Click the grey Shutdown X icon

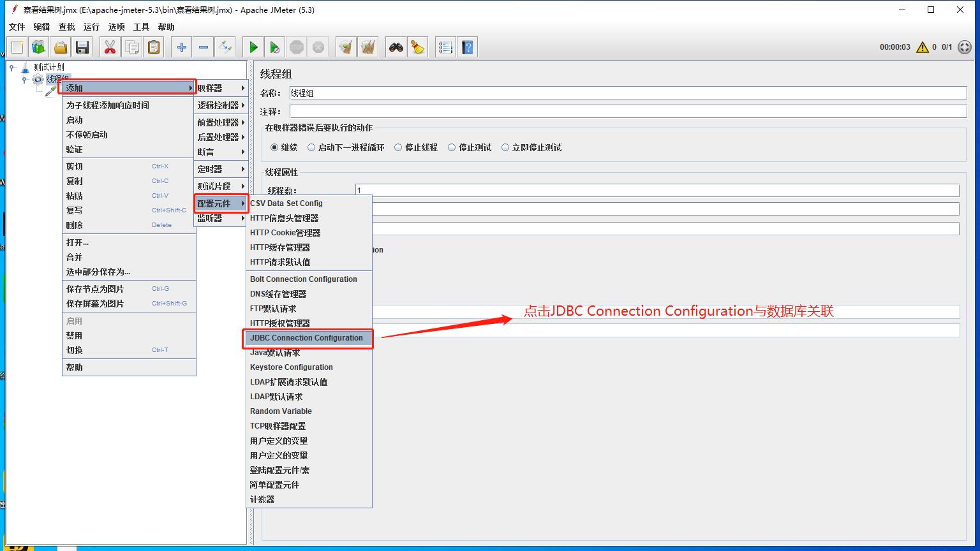[318, 47]
